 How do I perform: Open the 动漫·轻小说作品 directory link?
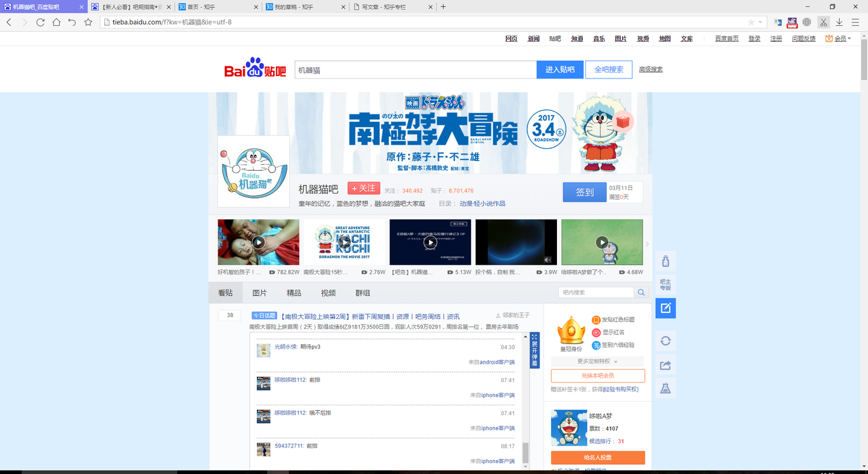pos(482,204)
